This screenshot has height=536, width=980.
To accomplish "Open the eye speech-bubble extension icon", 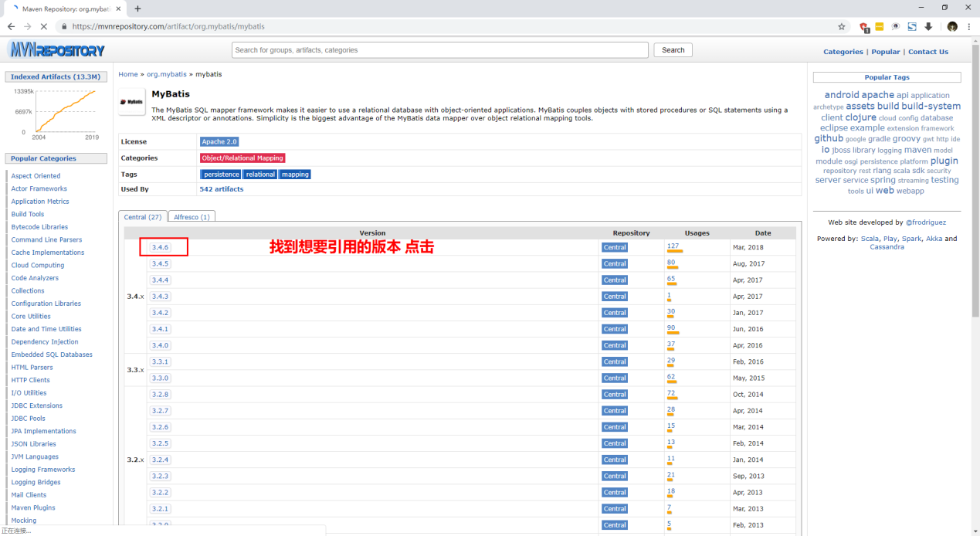I will (896, 26).
